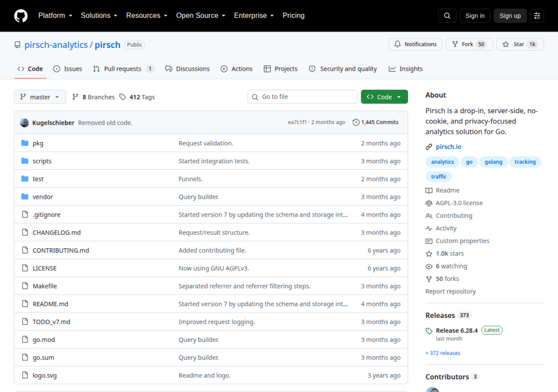Open the master branch selector dropdown
558x392 pixels.
[x=40, y=97]
